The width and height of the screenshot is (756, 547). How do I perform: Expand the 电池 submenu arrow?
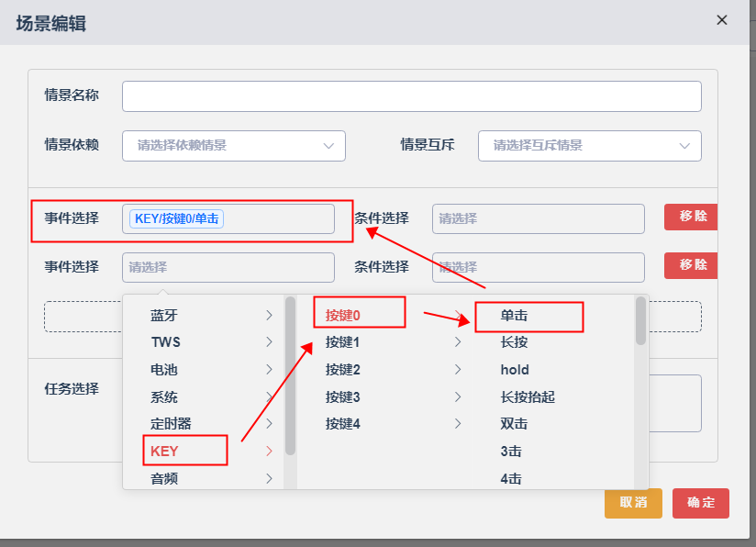[269, 370]
